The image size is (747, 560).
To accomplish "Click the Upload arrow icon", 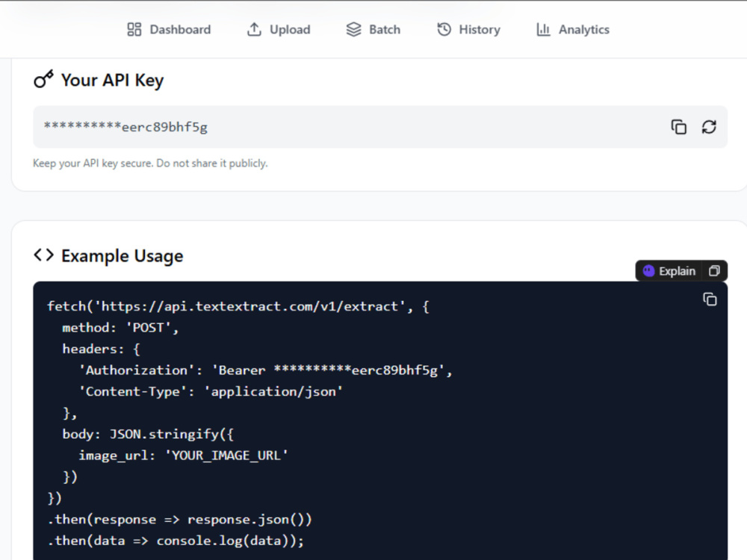I will click(254, 30).
